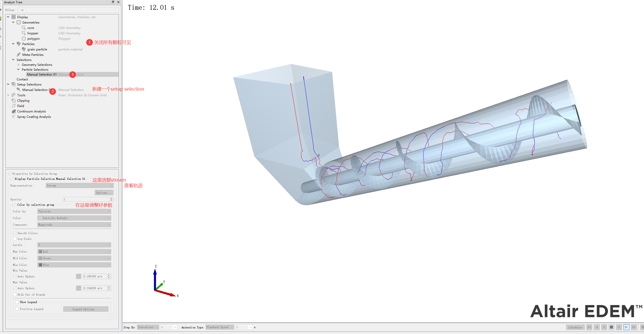Open the Representation Stream dropdown
Image resolution: width=644 pixels, height=334 pixels.
coord(79,185)
